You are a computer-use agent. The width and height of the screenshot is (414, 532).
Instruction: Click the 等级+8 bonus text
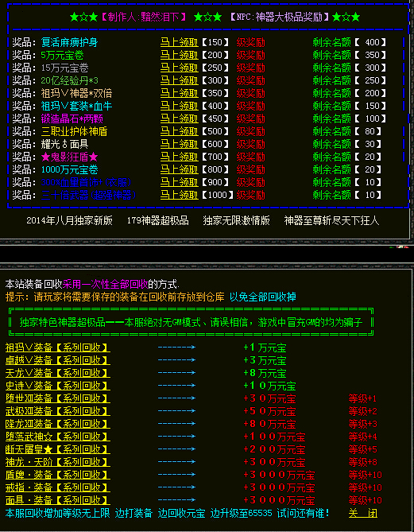click(363, 462)
